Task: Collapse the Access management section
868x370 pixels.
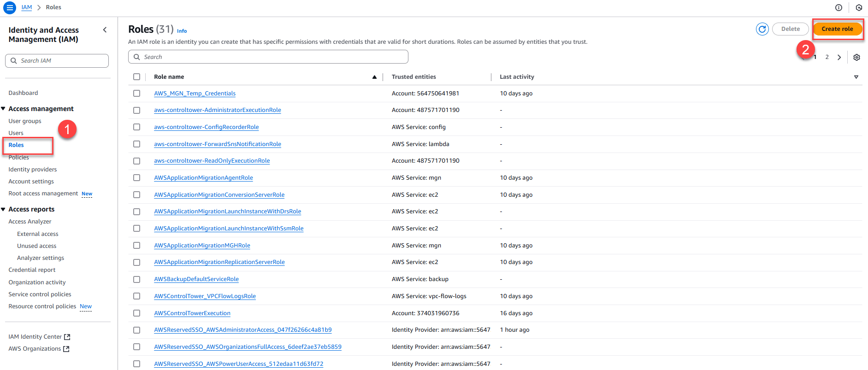Action: pyautogui.click(x=4, y=109)
